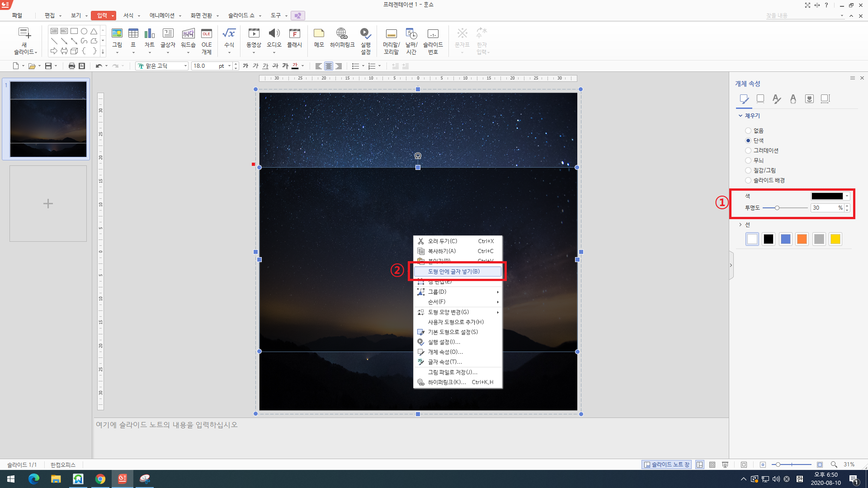Click the print icon in toolbar
This screenshot has width=868, height=488.
[x=71, y=66]
